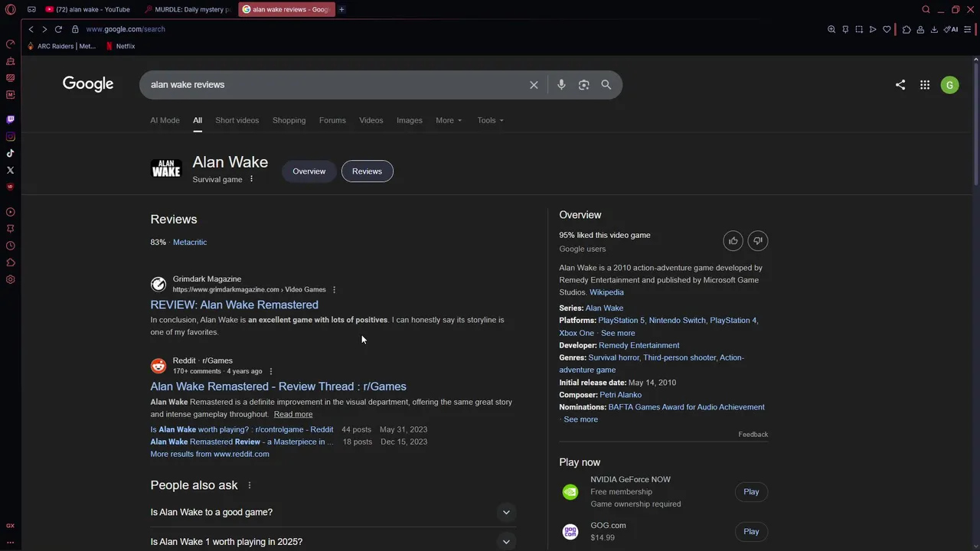Expand the More search filter dropdown
Viewport: 980px width, 551px height.
tap(449, 120)
